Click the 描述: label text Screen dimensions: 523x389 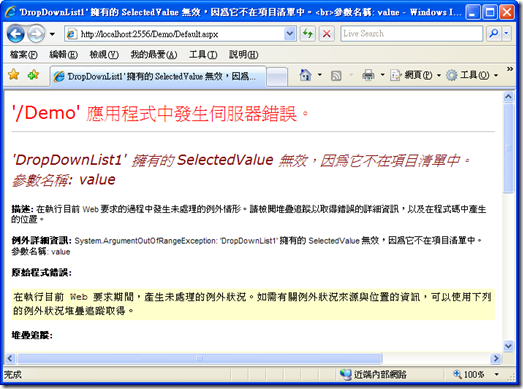pos(22,209)
